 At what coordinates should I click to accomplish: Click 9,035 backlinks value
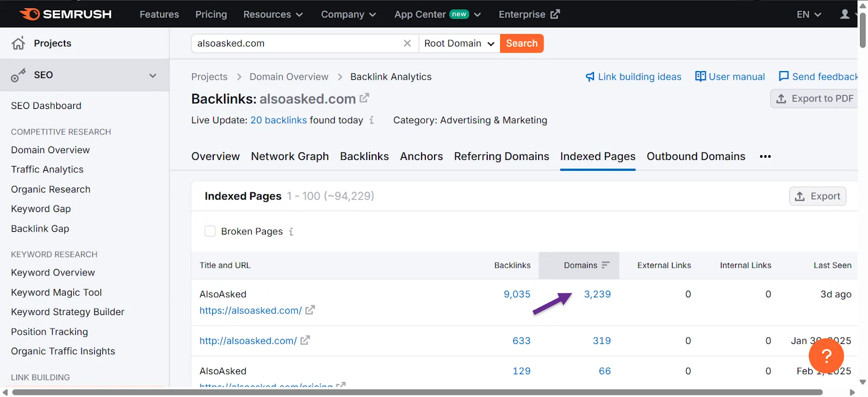point(517,294)
